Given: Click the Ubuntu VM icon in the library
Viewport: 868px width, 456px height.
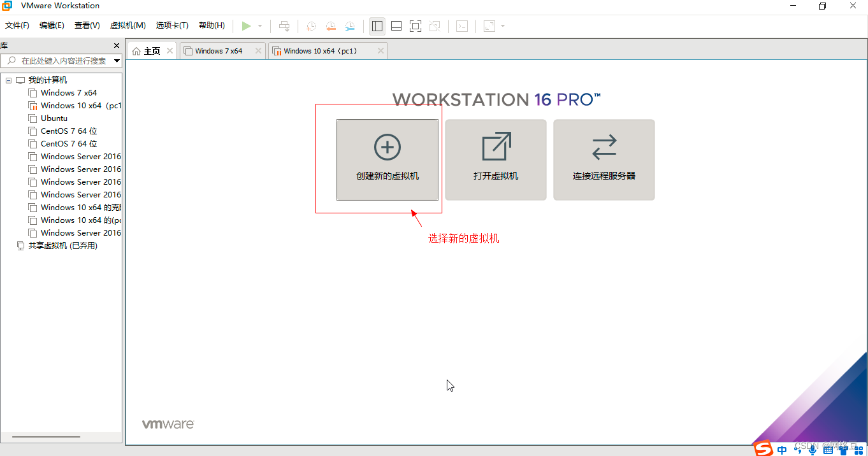Looking at the screenshot, I should coord(33,118).
